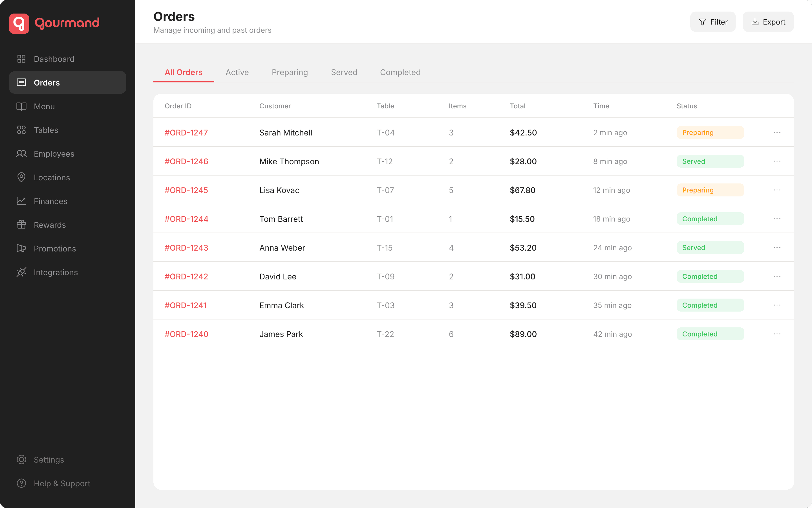Click the '30 min ago' time cell
The height and width of the screenshot is (508, 812).
click(612, 276)
